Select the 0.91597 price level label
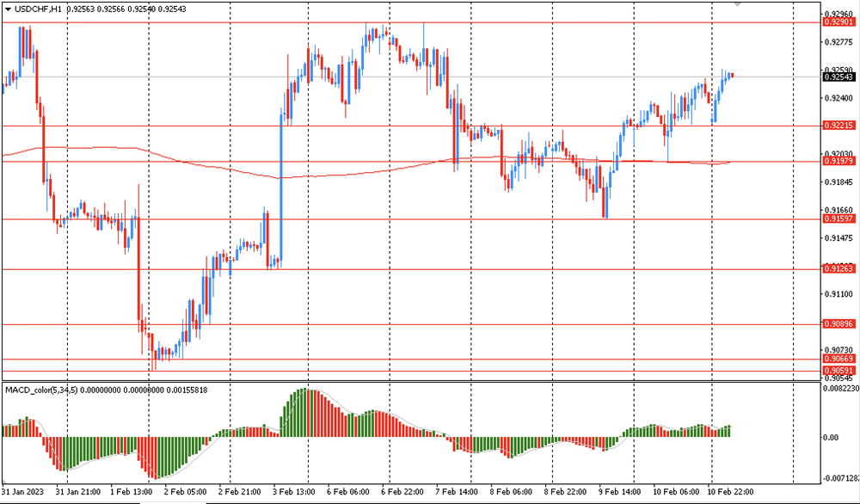 click(x=838, y=218)
